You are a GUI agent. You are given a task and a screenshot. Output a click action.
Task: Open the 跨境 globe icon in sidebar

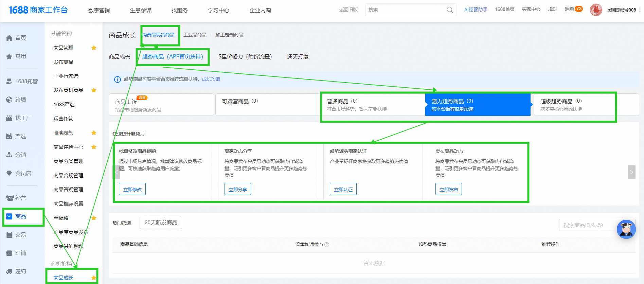tap(9, 100)
